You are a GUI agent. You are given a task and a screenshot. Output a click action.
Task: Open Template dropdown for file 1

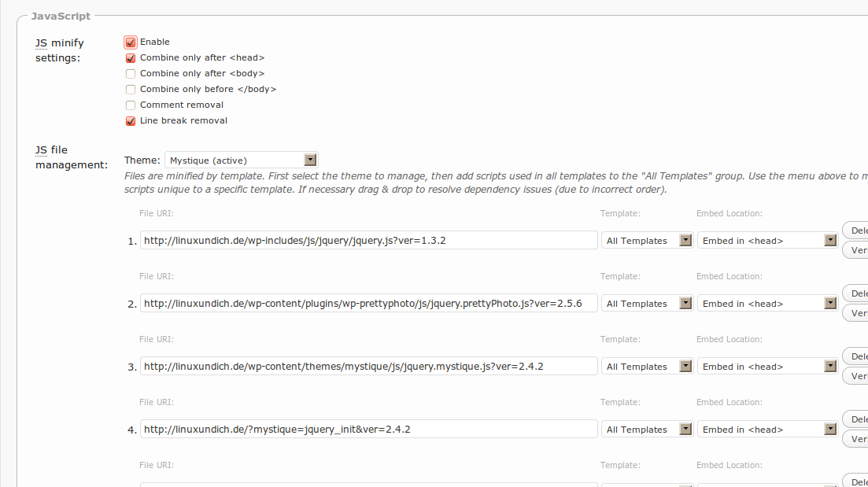pyautogui.click(x=646, y=241)
